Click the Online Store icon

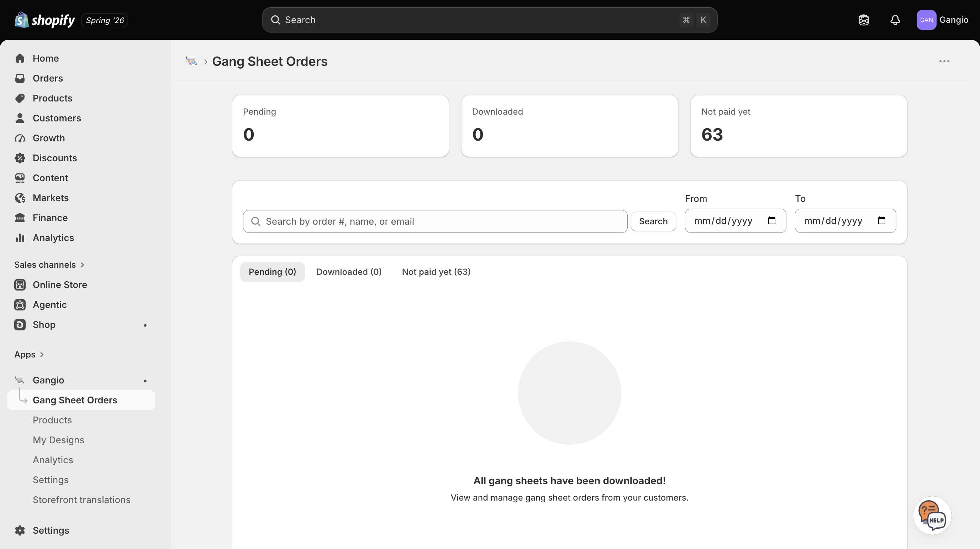pos(20,285)
